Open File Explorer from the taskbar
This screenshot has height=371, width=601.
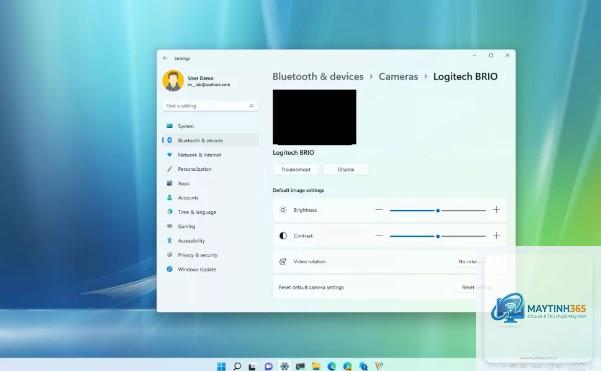click(x=315, y=366)
